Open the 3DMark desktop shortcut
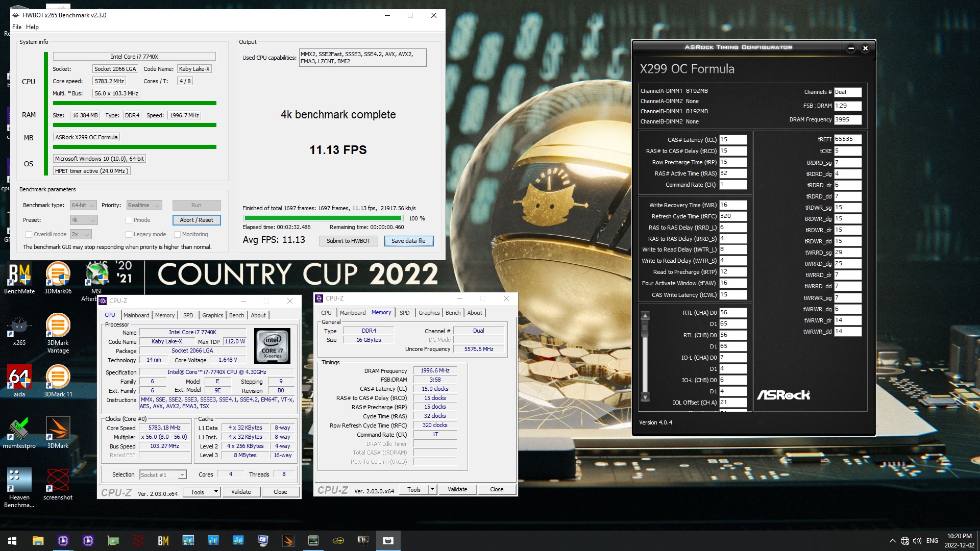The height and width of the screenshot is (551, 980). [58, 433]
